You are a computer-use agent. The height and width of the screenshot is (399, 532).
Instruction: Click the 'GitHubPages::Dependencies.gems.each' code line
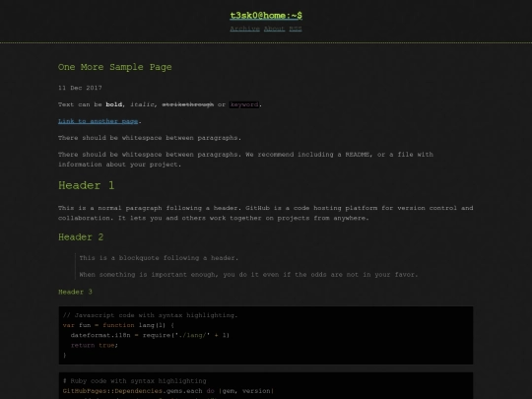click(x=167, y=391)
